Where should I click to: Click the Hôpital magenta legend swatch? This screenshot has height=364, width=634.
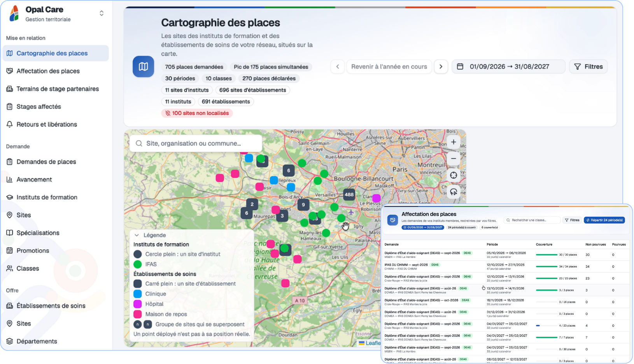tap(138, 304)
